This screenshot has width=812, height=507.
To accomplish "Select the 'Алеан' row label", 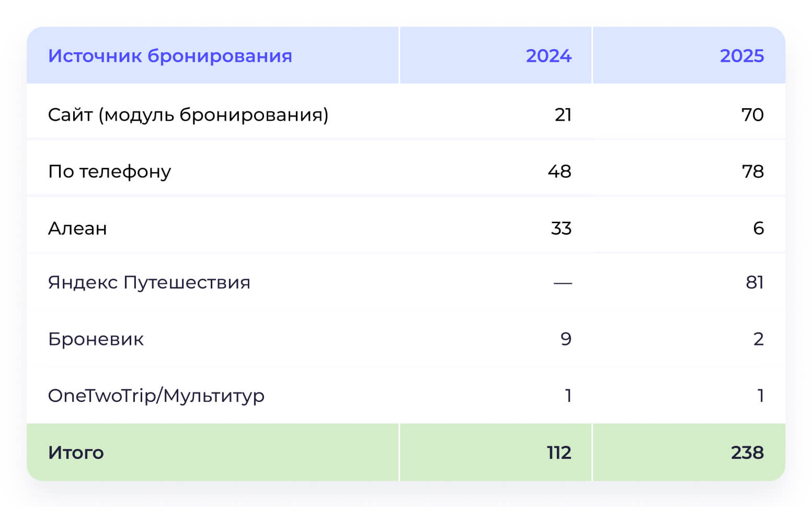I will point(77,228).
